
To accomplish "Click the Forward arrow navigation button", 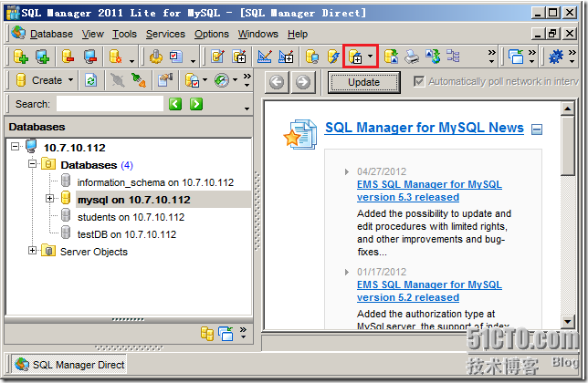I will pos(303,82).
